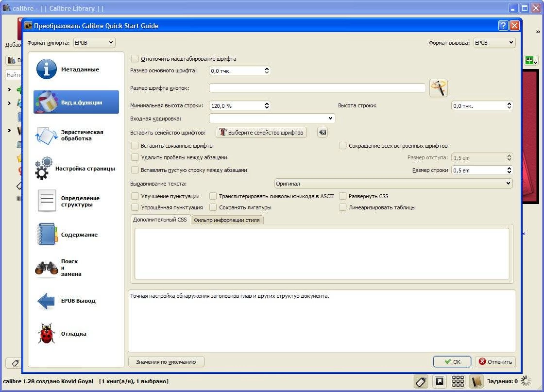
Task: Select the Вид и функции section
Action: 76,102
